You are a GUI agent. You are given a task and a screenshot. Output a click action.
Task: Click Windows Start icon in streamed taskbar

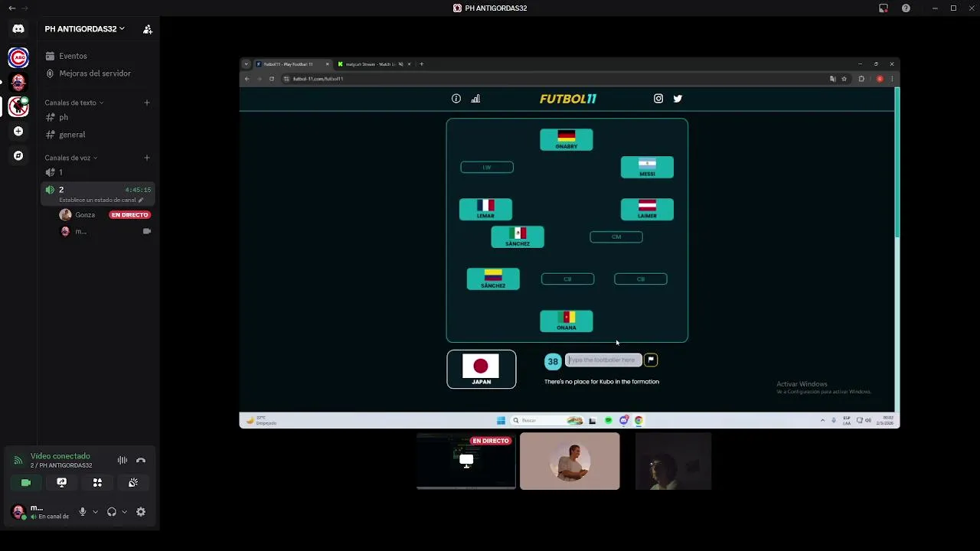click(x=501, y=420)
